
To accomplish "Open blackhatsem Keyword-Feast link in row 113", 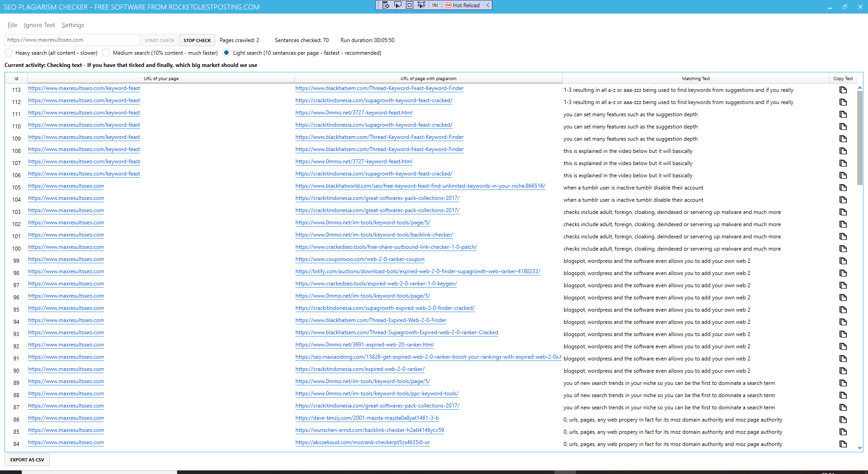I will 379,89.
